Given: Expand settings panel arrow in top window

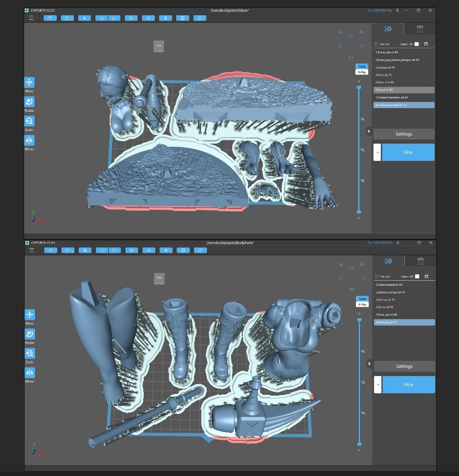Looking at the screenshot, I should pyautogui.click(x=369, y=131).
